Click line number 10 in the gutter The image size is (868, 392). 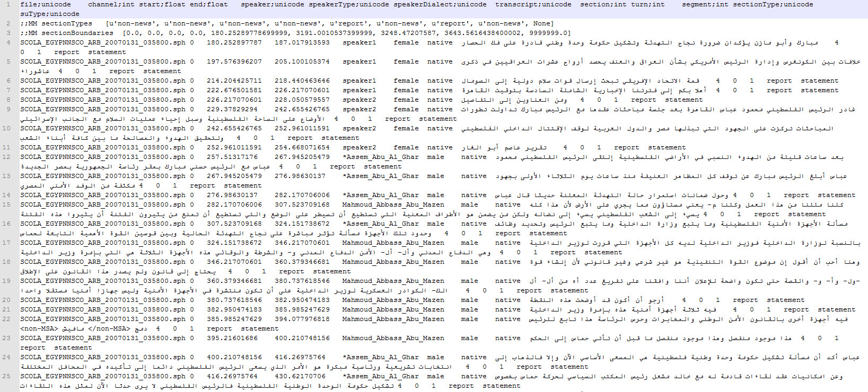[x=6, y=128]
